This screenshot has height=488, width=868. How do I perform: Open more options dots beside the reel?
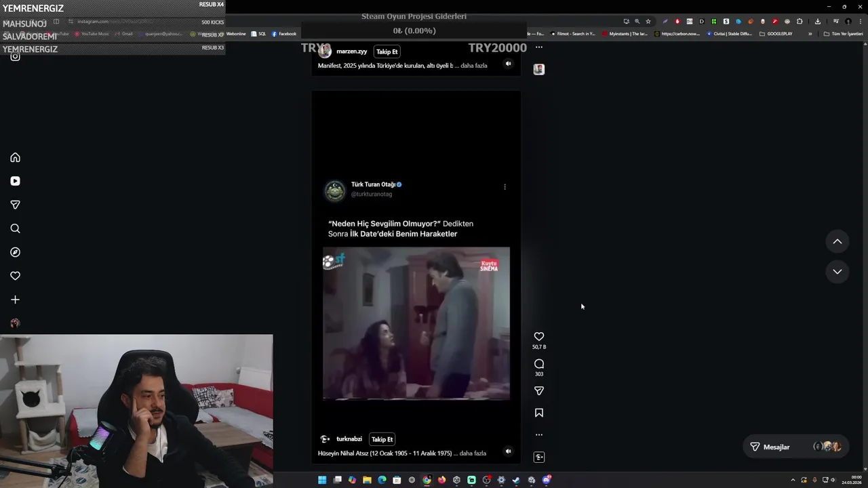click(539, 434)
